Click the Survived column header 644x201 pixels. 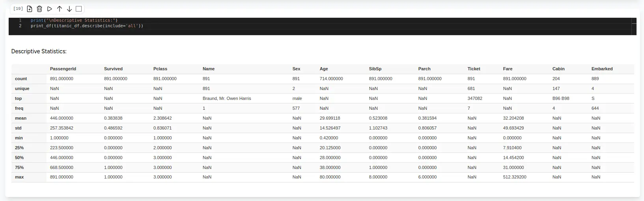(x=113, y=69)
